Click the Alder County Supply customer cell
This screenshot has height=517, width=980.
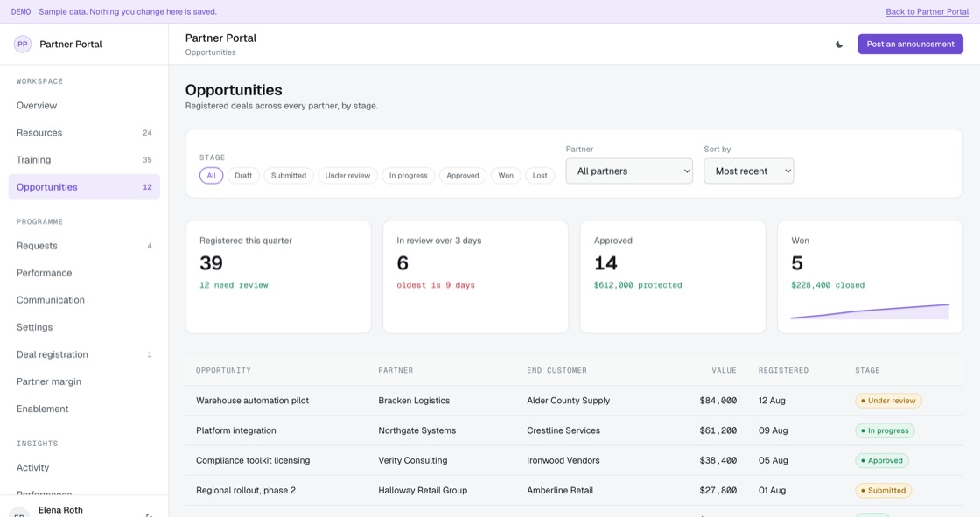click(x=568, y=401)
